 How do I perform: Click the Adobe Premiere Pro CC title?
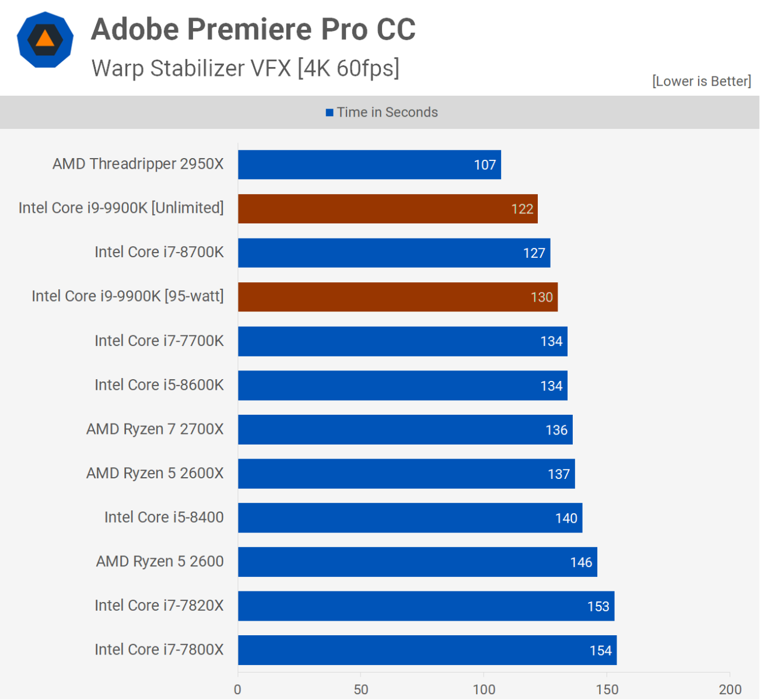(253, 29)
